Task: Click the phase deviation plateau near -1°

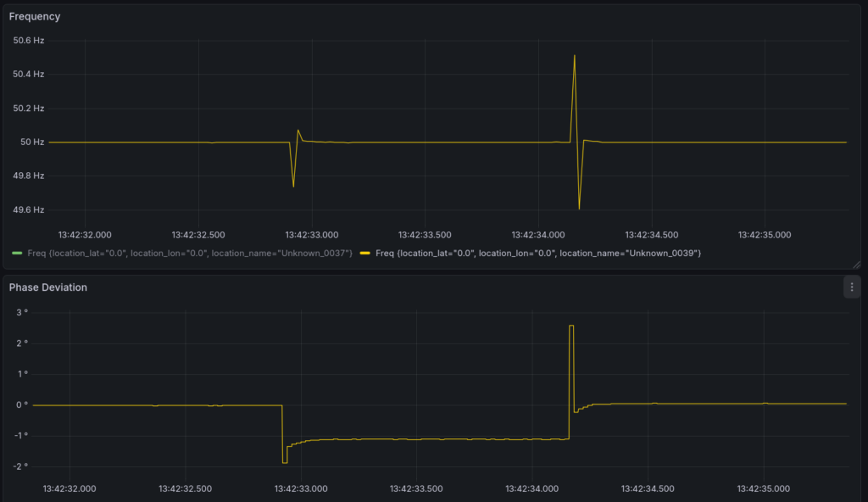Action: point(424,439)
